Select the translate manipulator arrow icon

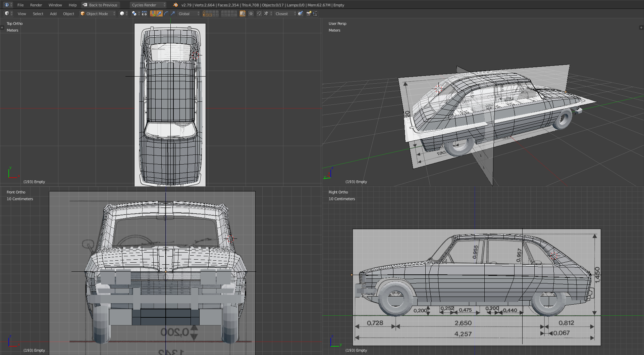click(x=159, y=13)
